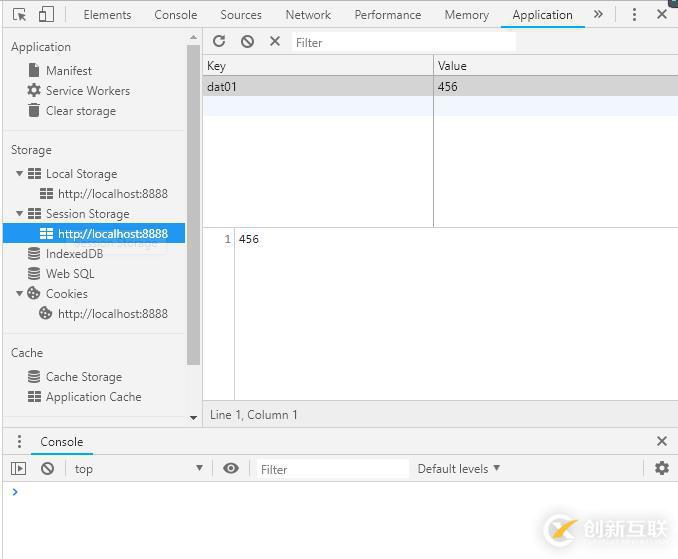Clear all session storage entries icon
Viewport: 678px width, 559px height.
pos(247,42)
